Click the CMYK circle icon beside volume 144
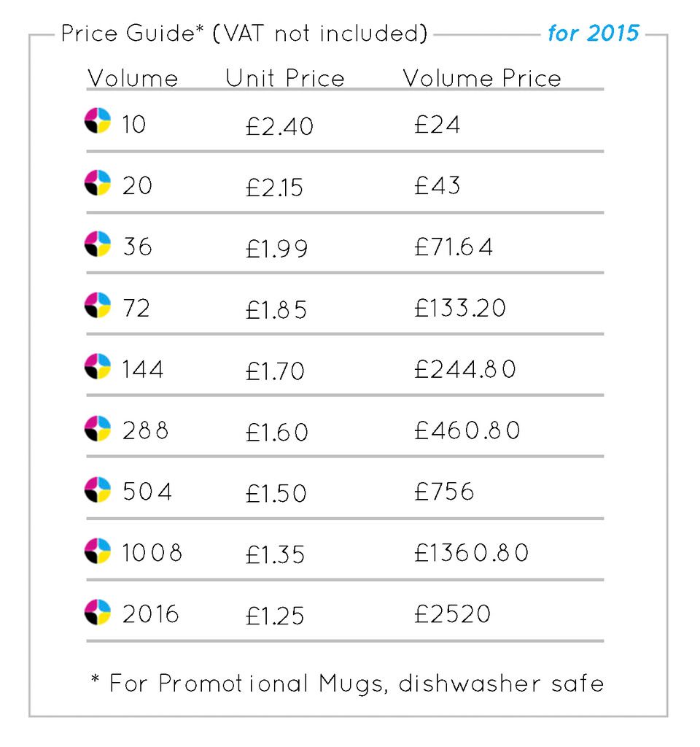 [x=98, y=366]
